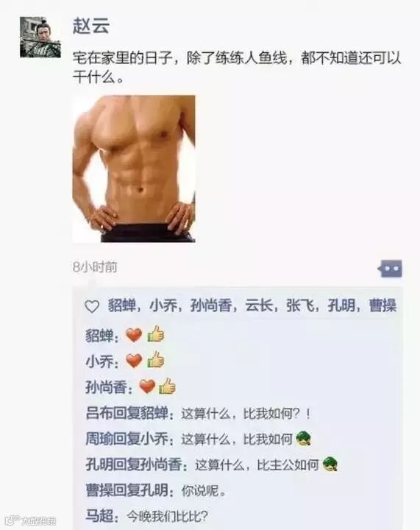Click 吕布's name in reply comment
The width and height of the screenshot is (420, 530).
[x=99, y=413]
